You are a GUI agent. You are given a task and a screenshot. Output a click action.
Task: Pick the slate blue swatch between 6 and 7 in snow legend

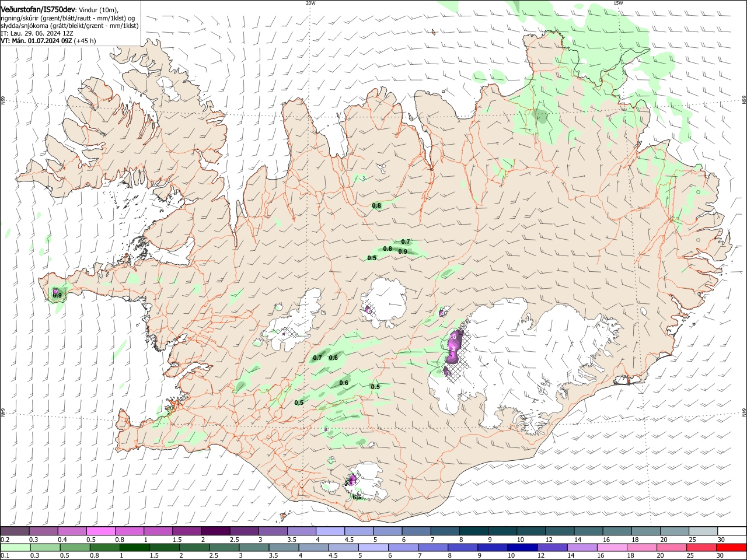pos(417,531)
